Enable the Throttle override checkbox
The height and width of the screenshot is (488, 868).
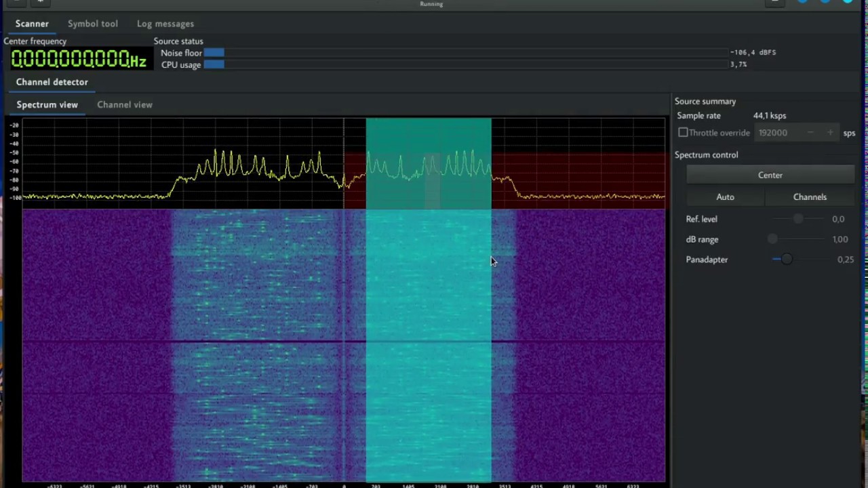click(684, 133)
